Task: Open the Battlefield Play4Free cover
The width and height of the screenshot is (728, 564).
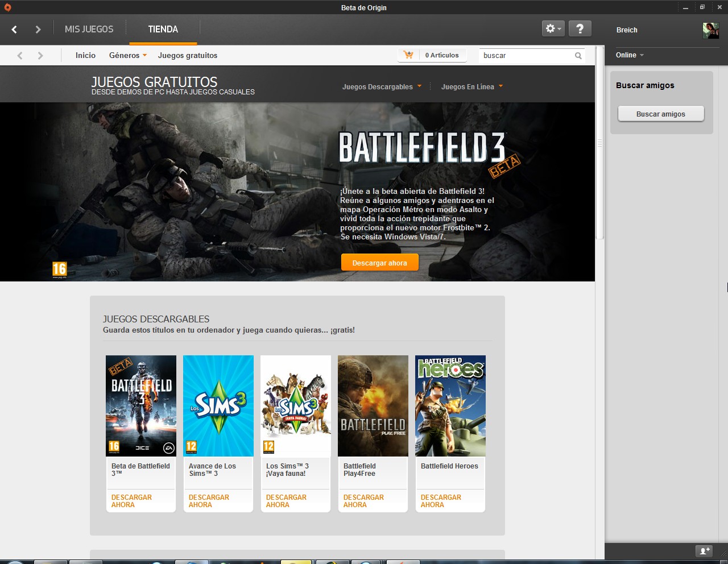Action: (x=373, y=406)
